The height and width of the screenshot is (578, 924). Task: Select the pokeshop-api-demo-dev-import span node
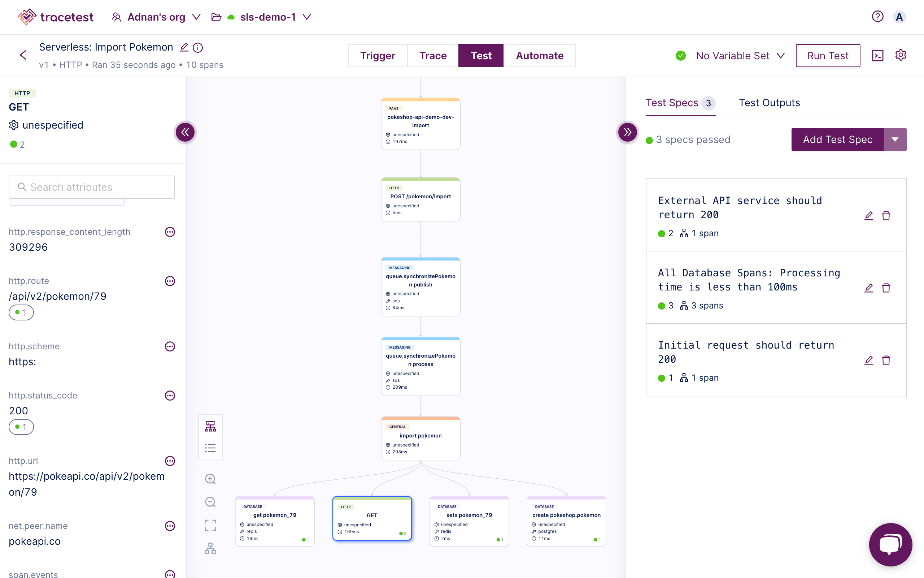click(420, 124)
